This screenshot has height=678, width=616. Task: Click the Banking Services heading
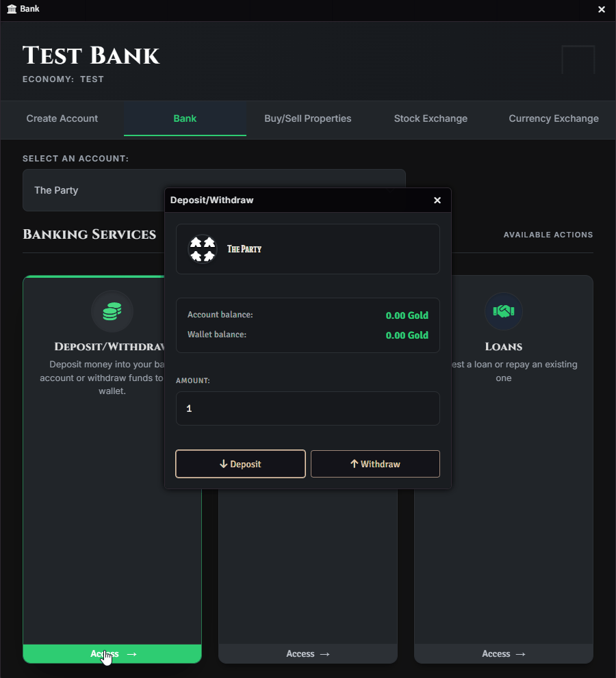[x=89, y=235]
